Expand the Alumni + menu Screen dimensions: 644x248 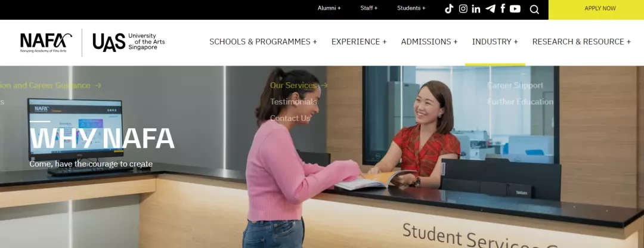point(329,8)
